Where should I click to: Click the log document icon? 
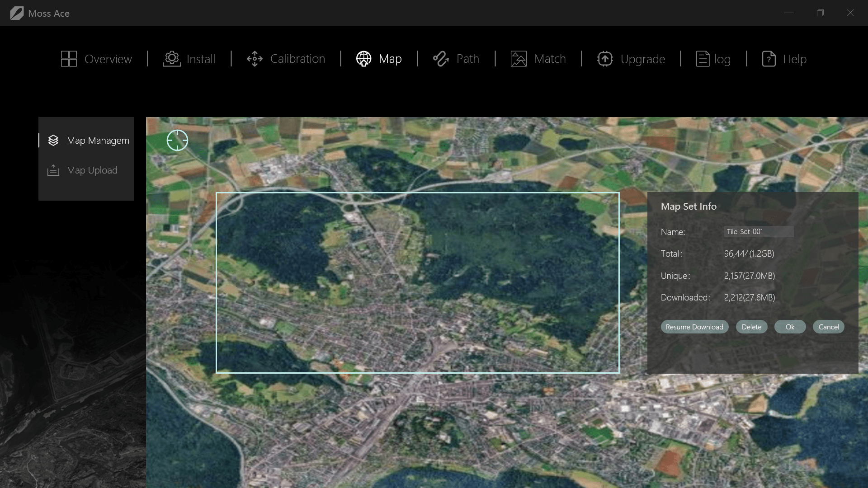703,59
